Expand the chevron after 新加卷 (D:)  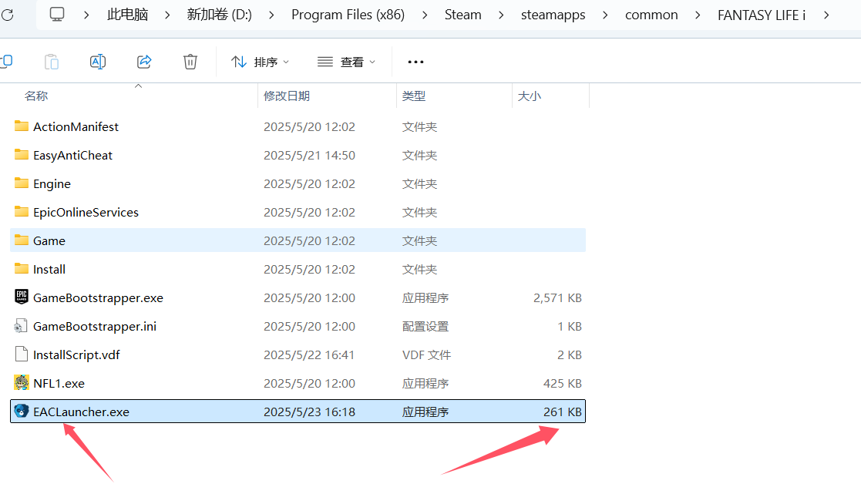click(271, 15)
